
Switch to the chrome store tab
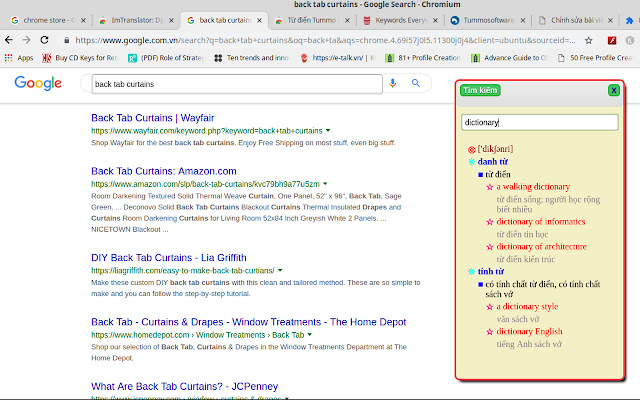pos(48,20)
